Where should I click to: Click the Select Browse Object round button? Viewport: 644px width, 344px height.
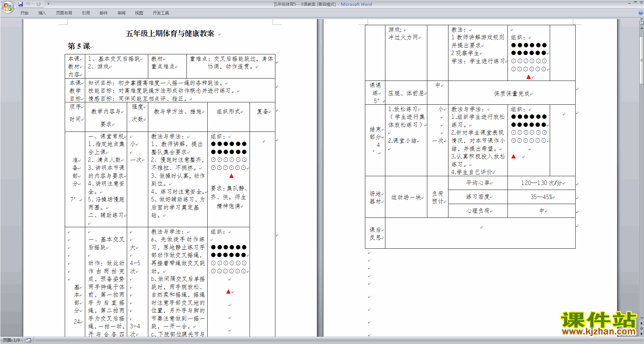pyautogui.click(x=641, y=329)
